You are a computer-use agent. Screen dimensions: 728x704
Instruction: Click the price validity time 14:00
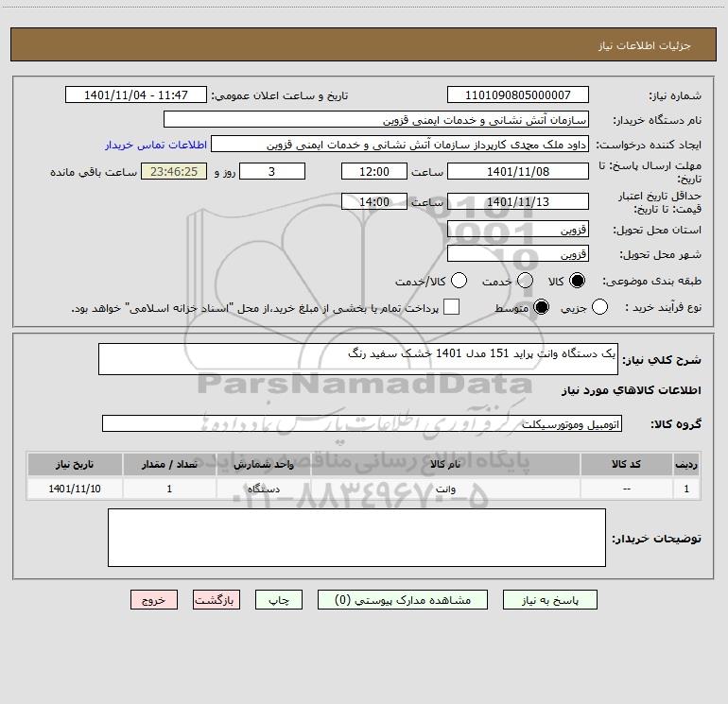pyautogui.click(x=374, y=202)
